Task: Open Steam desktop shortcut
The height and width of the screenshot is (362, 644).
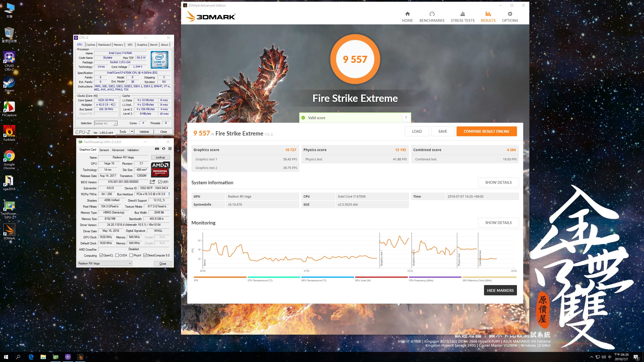Action: [x=9, y=84]
